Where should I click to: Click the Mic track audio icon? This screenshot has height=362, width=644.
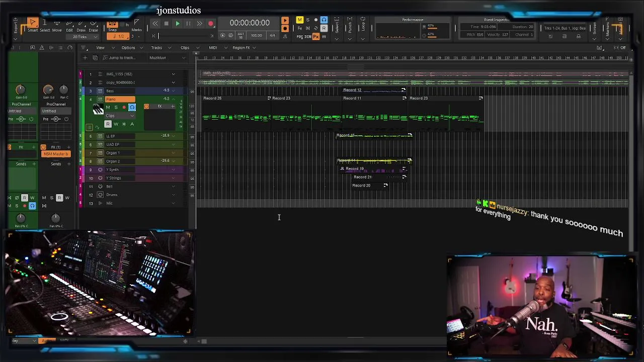coord(100,204)
